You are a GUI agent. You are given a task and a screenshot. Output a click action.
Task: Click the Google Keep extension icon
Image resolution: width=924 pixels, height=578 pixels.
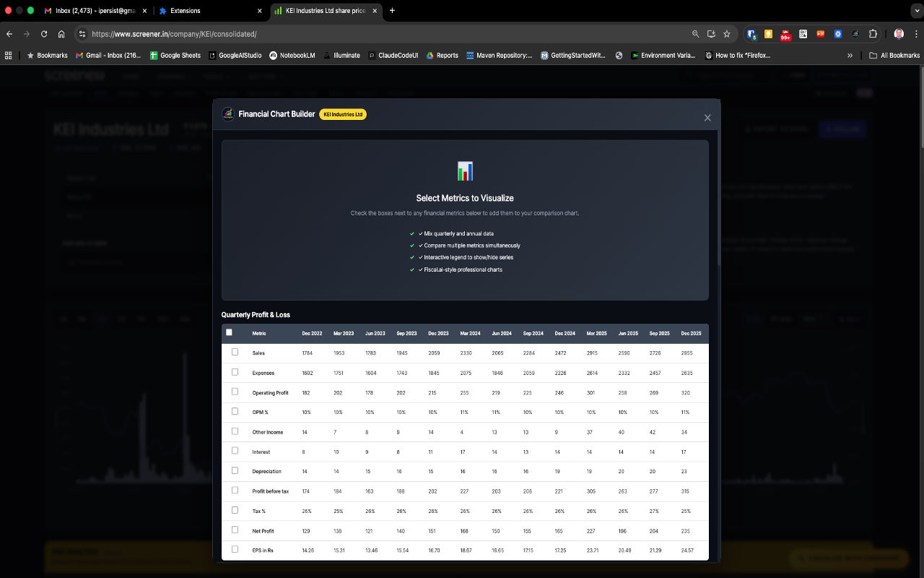point(767,33)
